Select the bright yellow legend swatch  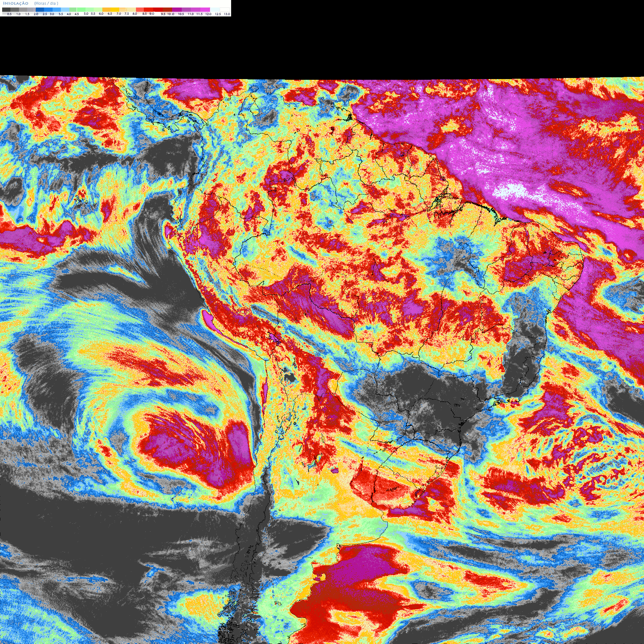(x=115, y=10)
